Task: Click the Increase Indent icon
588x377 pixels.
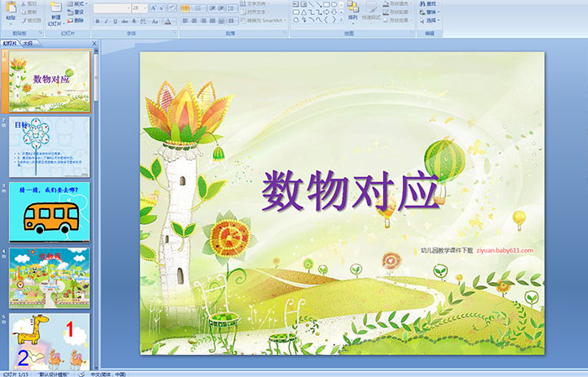Action: click(222, 8)
